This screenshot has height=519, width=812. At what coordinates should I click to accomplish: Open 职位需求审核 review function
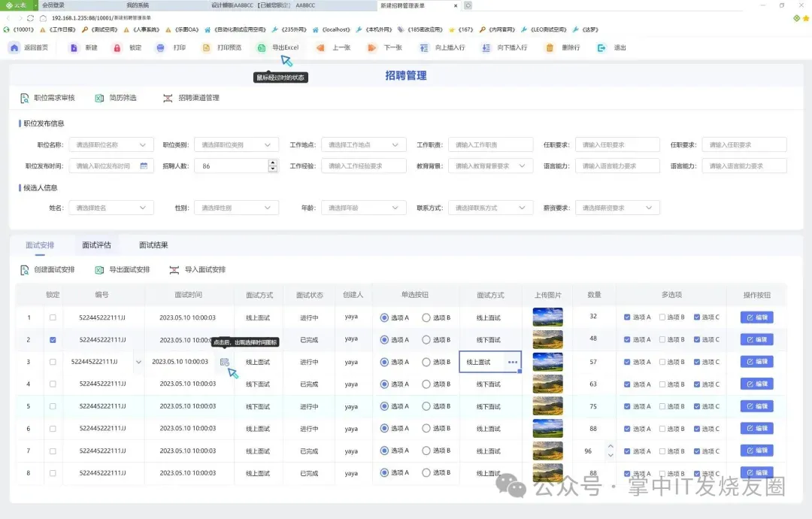point(47,98)
